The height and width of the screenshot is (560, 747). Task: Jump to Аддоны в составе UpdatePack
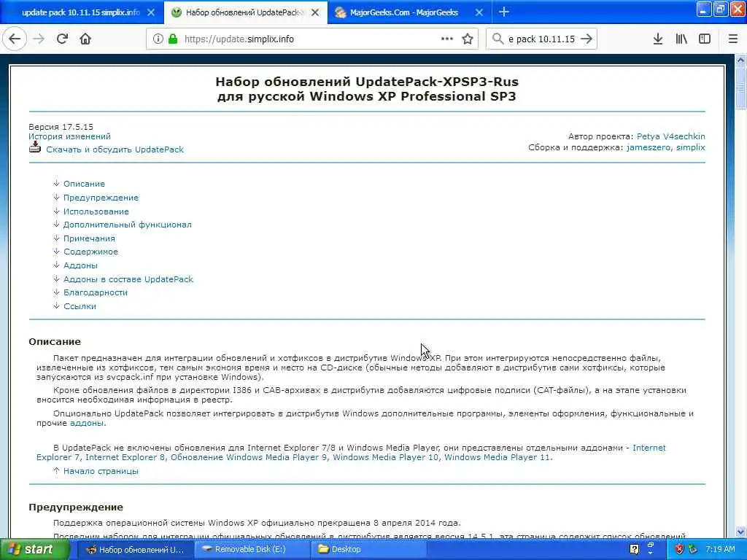(x=128, y=279)
